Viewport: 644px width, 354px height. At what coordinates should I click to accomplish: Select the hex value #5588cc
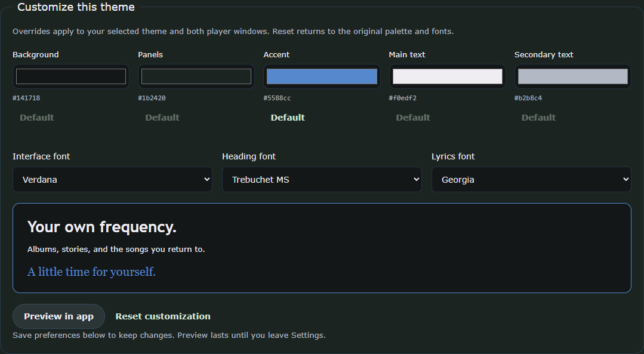277,98
